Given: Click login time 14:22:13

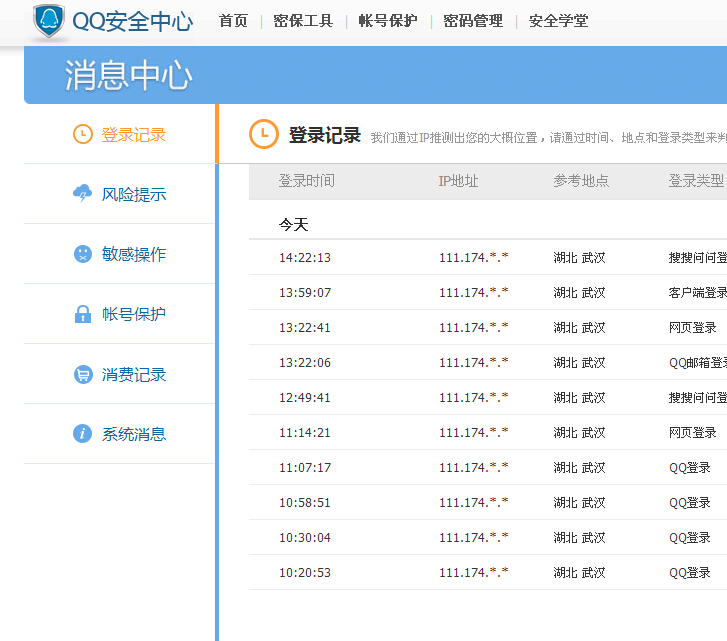Looking at the screenshot, I should pos(305,258).
